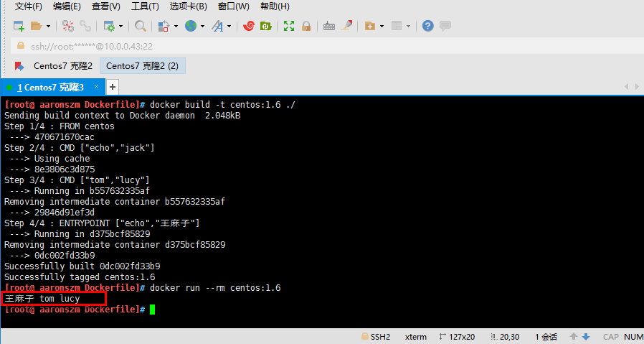Click the Reconnect chain link icon
The width and height of the screenshot is (644, 344).
85,26
